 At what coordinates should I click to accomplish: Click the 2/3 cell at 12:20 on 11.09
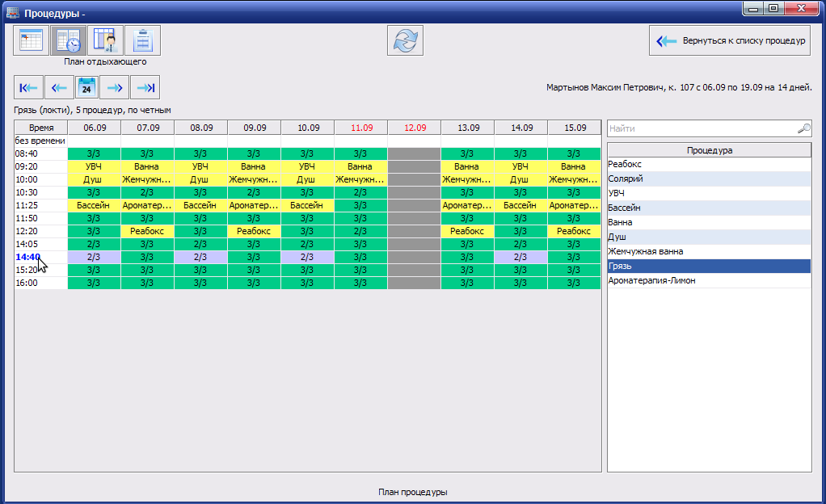coord(360,231)
